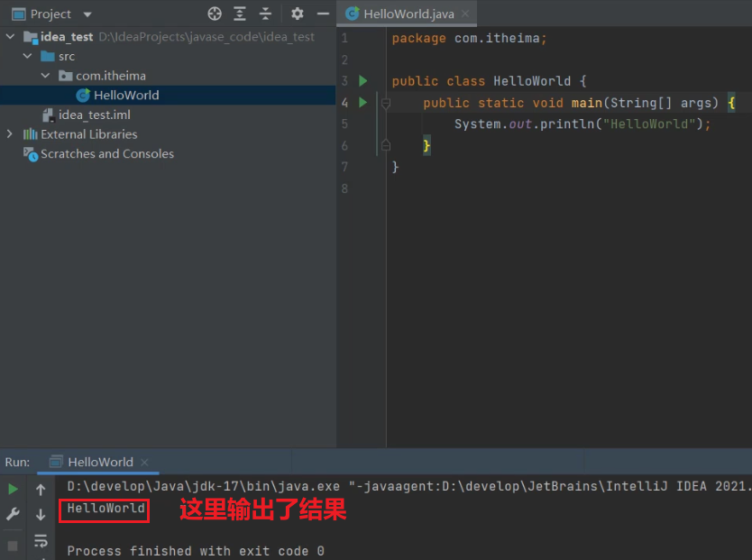752x560 pixels.
Task: Click the wrench icon in Run panel
Action: point(13,514)
